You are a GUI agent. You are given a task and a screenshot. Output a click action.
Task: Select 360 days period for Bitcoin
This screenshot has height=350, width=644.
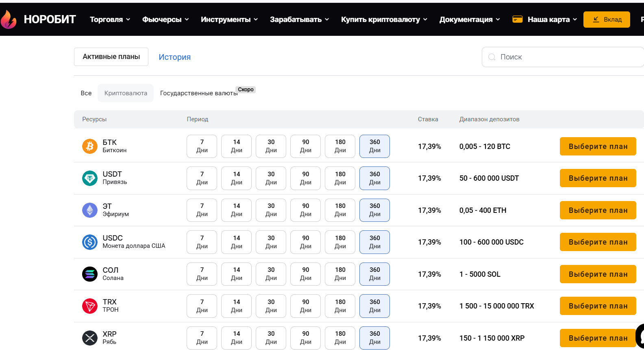[x=375, y=146]
